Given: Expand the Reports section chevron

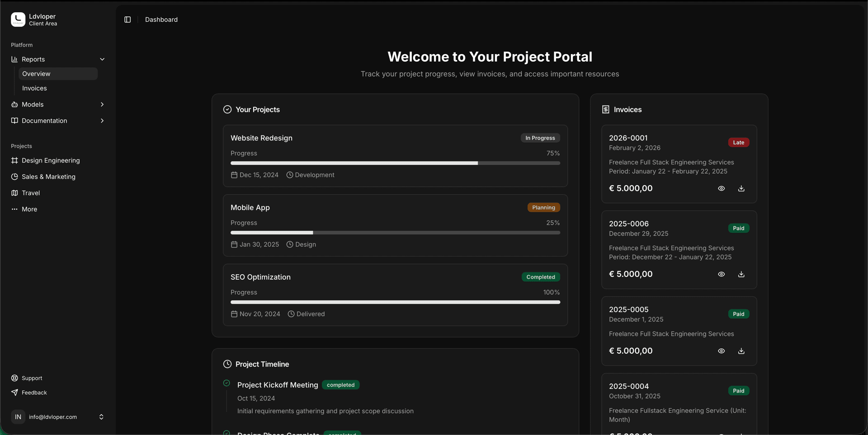Looking at the screenshot, I should click(x=102, y=59).
